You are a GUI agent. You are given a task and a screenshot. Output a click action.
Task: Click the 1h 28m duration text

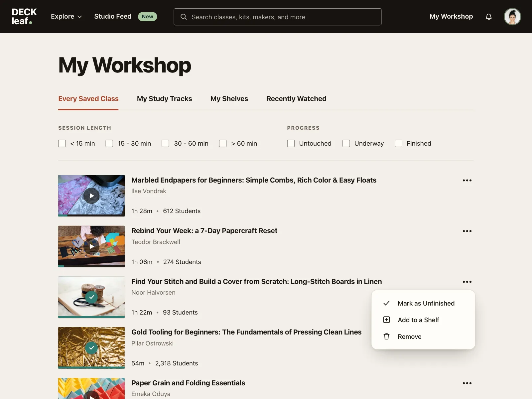[x=142, y=211]
